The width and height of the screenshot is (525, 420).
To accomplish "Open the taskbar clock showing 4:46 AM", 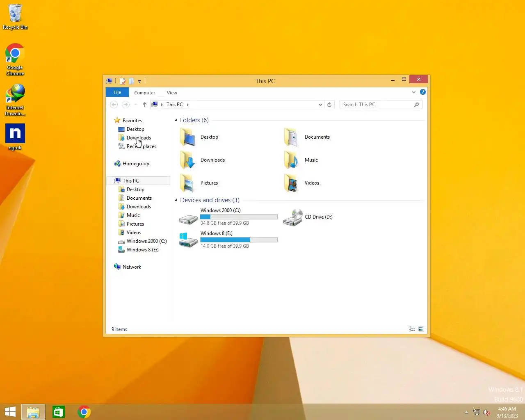I will point(507,412).
